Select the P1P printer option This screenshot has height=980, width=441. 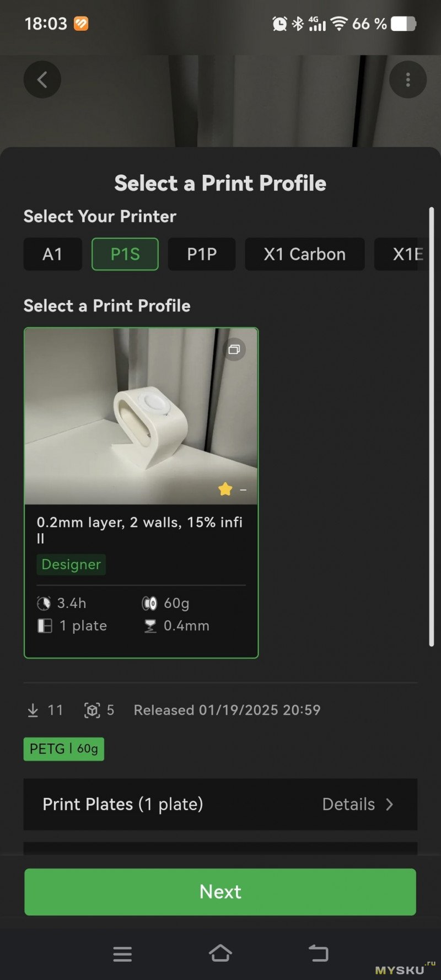click(202, 254)
